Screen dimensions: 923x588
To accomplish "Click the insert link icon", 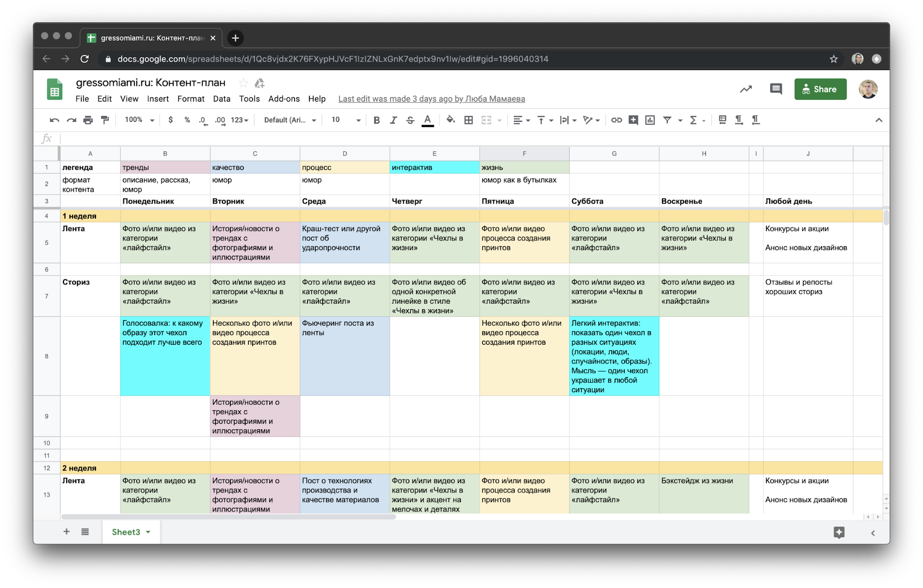I will pos(616,120).
